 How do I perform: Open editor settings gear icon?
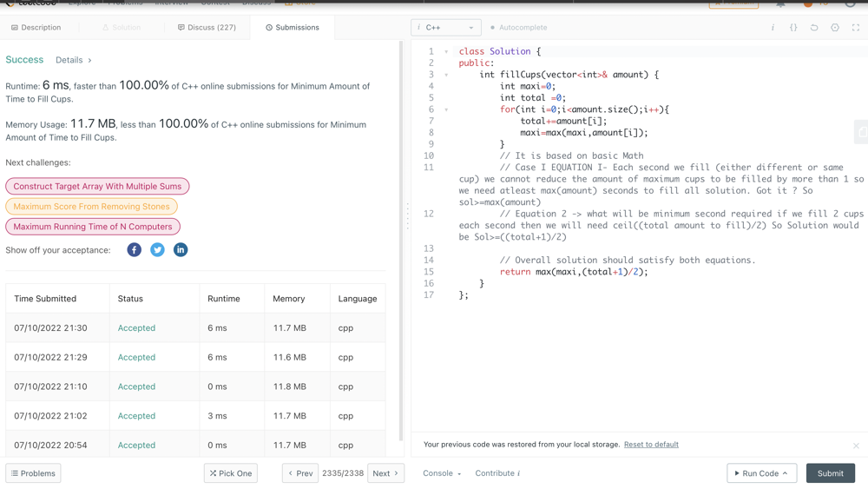pyautogui.click(x=835, y=27)
